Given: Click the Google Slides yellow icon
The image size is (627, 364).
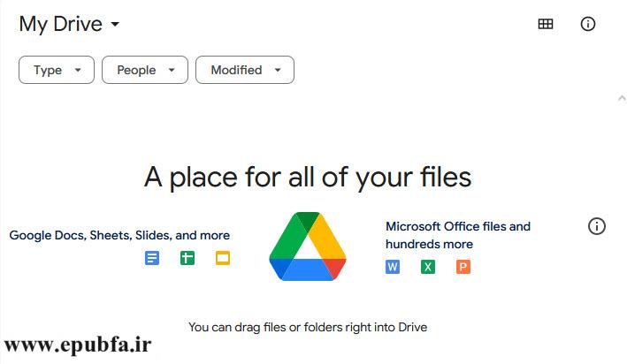Looking at the screenshot, I should pyautogui.click(x=223, y=258).
